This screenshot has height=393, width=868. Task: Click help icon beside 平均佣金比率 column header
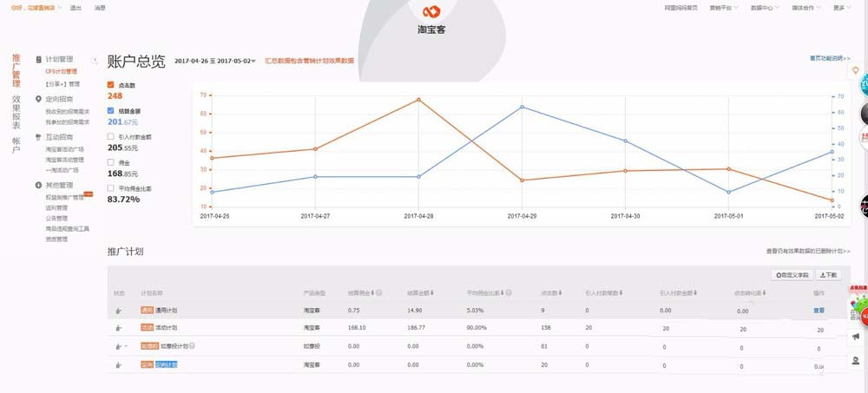pyautogui.click(x=508, y=293)
